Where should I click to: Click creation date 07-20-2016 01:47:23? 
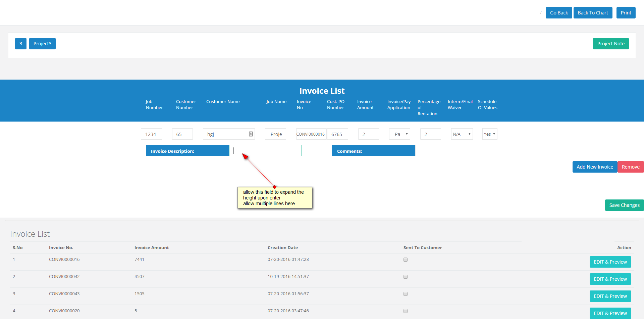click(x=288, y=260)
